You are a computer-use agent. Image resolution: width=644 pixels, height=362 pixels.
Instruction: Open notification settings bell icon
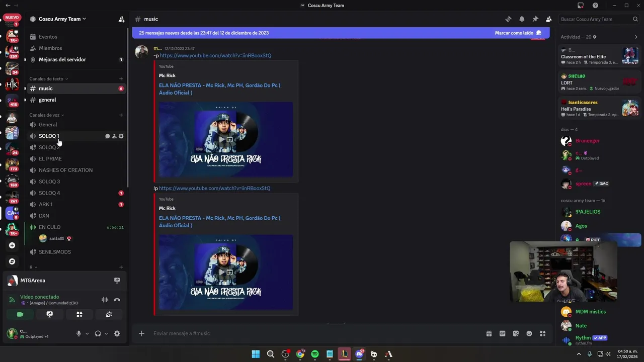tap(522, 19)
